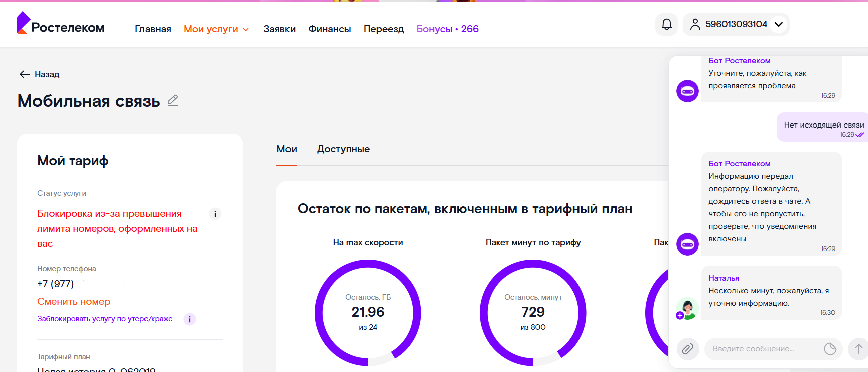
Task: Expand the account 596013093104 dropdown
Action: pos(779,24)
